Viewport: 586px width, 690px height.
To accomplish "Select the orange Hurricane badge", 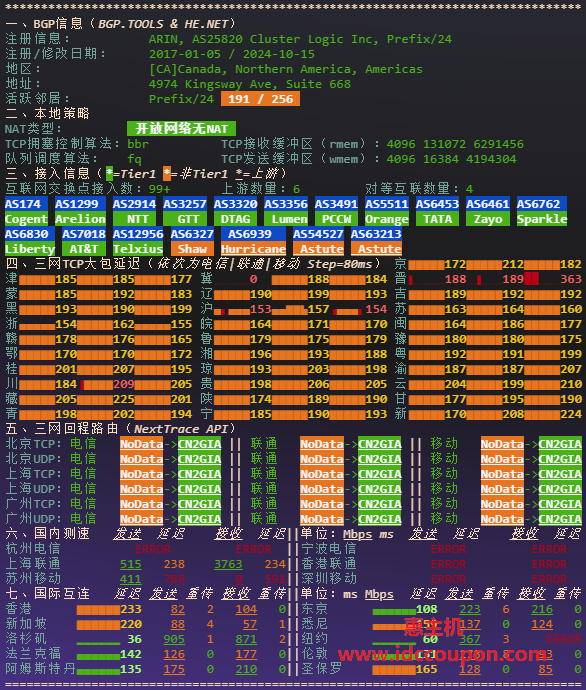I will 253,249.
